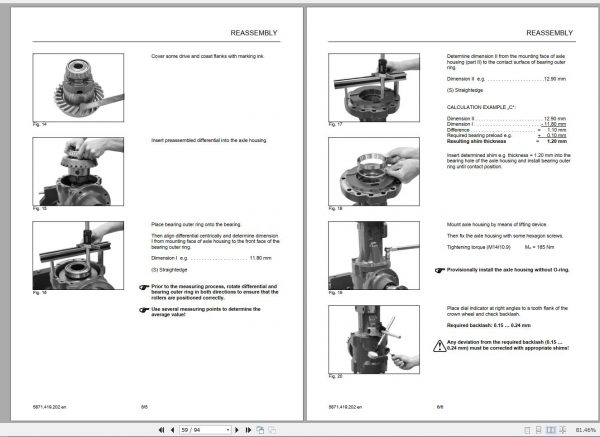
Task: Click 'CALCULATION EXAMPLE C' heading
Action: [481, 107]
